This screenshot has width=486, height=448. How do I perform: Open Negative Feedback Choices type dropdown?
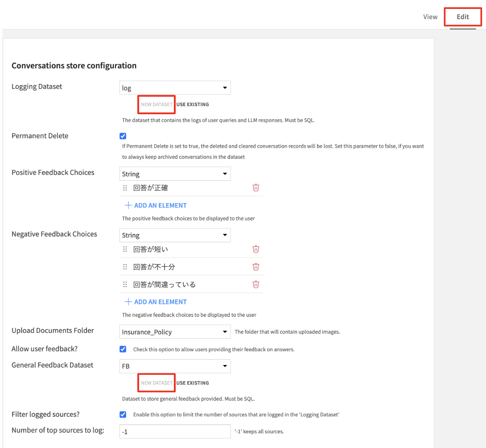pos(175,235)
